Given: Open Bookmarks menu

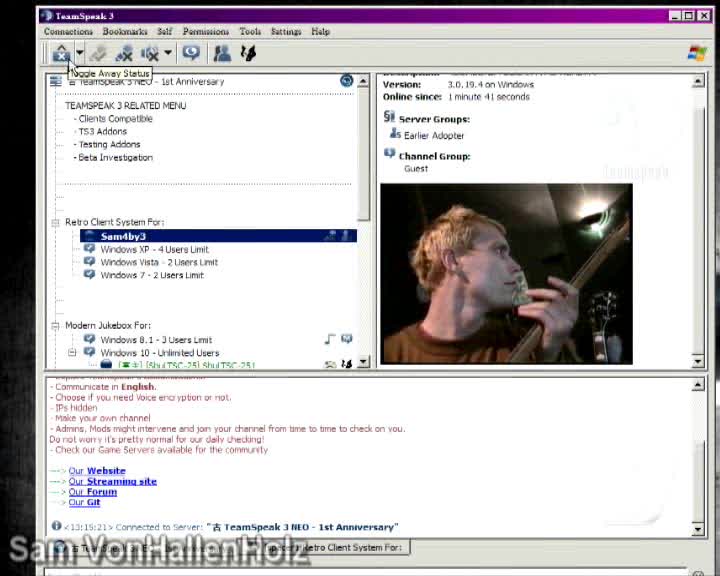Looking at the screenshot, I should (125, 32).
